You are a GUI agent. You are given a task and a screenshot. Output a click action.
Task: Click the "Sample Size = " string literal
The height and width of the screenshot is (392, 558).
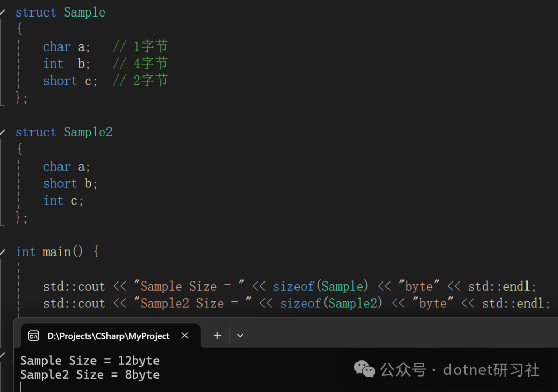(x=189, y=286)
